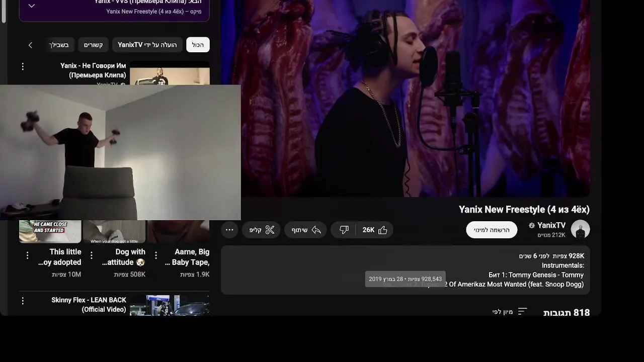Show more filter chips with chevron arrow
The width and height of the screenshot is (644, 362).
click(x=30, y=45)
